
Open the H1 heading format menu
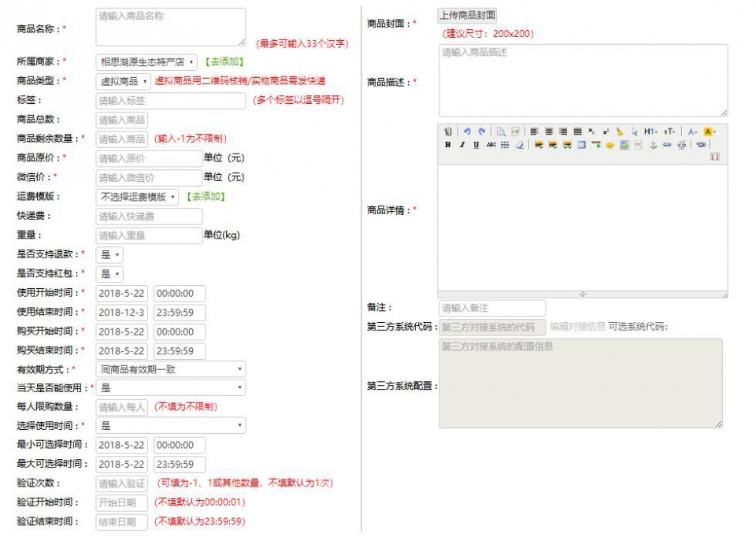[650, 131]
